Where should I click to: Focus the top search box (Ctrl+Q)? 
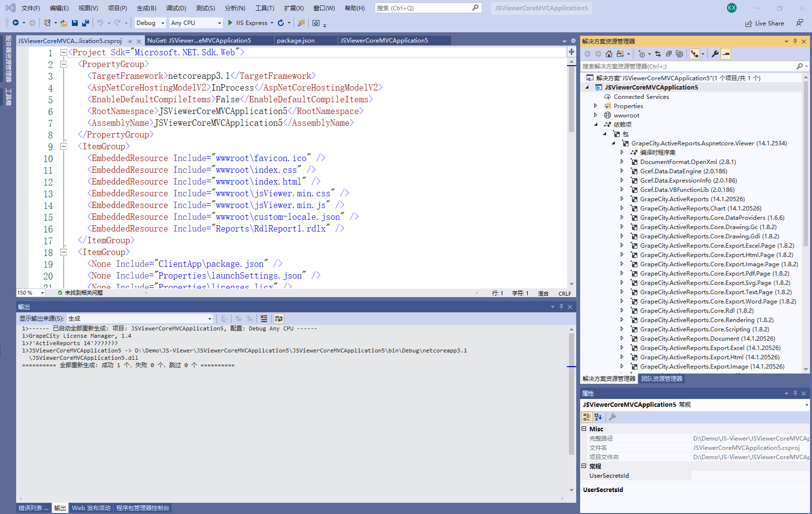coord(428,8)
